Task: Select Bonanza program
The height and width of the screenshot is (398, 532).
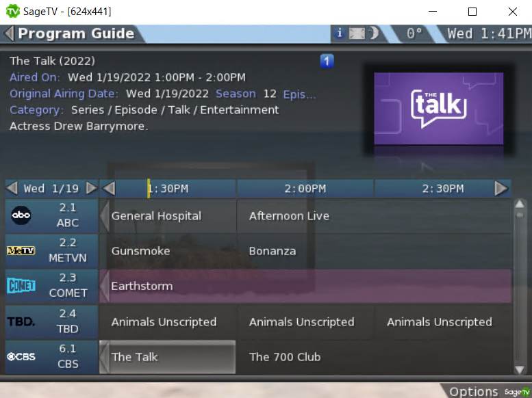Action: point(375,251)
